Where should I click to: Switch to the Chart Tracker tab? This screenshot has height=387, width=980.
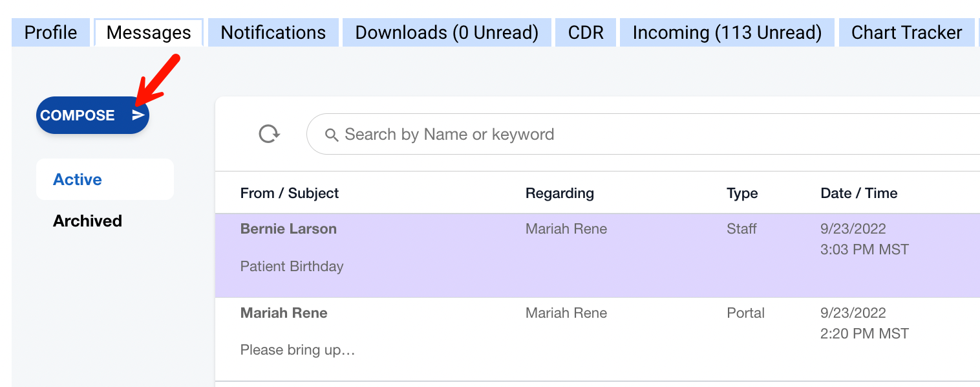pos(906,32)
